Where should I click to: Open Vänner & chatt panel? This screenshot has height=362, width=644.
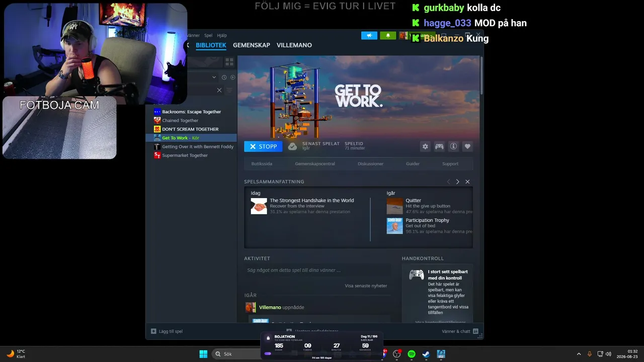460,331
